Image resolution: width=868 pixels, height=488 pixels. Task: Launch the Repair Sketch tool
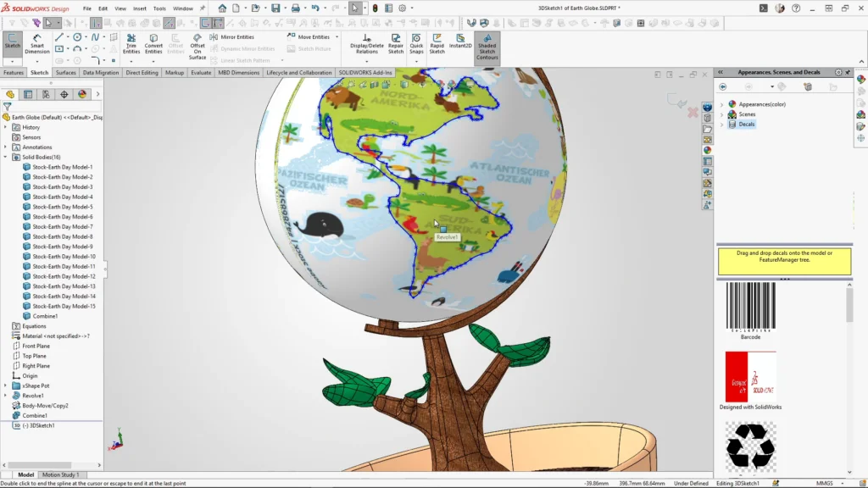[x=396, y=44]
